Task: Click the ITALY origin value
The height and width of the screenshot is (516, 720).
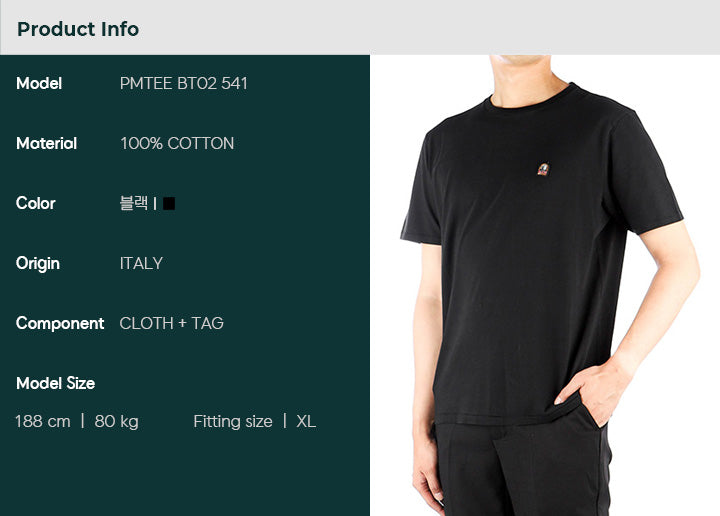Action: pos(141,264)
